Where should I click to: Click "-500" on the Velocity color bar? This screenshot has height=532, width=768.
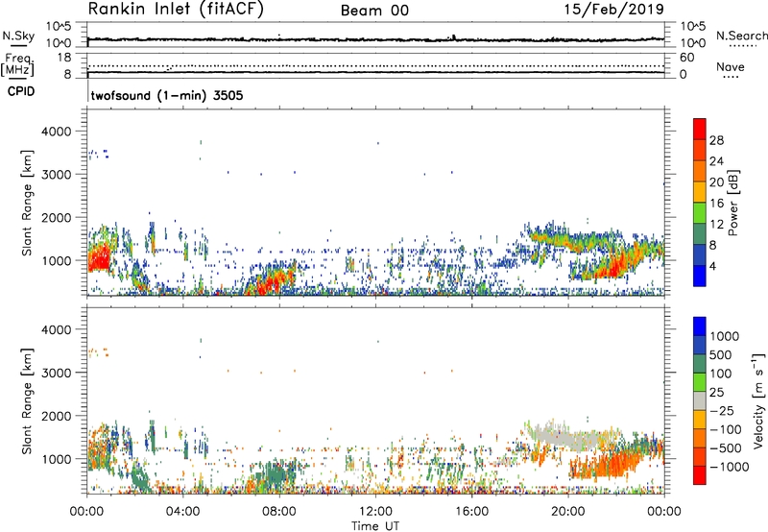pos(725,448)
